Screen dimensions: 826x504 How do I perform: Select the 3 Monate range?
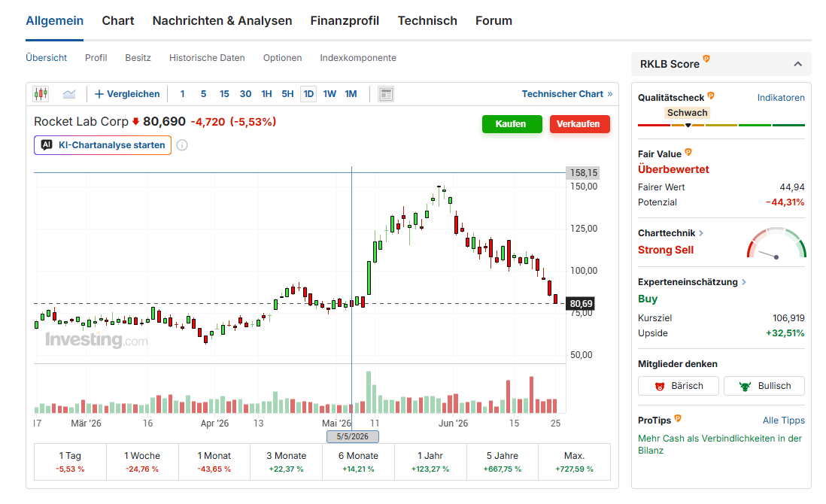[x=286, y=462]
